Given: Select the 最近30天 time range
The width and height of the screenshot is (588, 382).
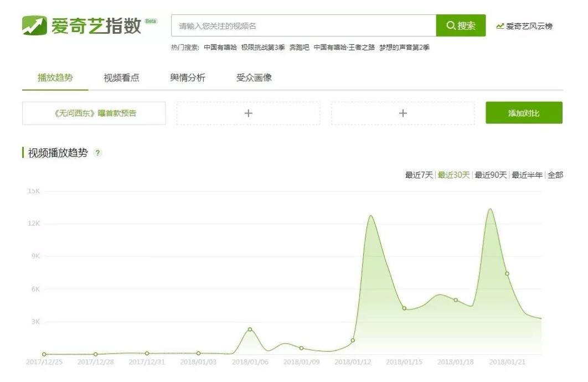Looking at the screenshot, I should (x=454, y=175).
